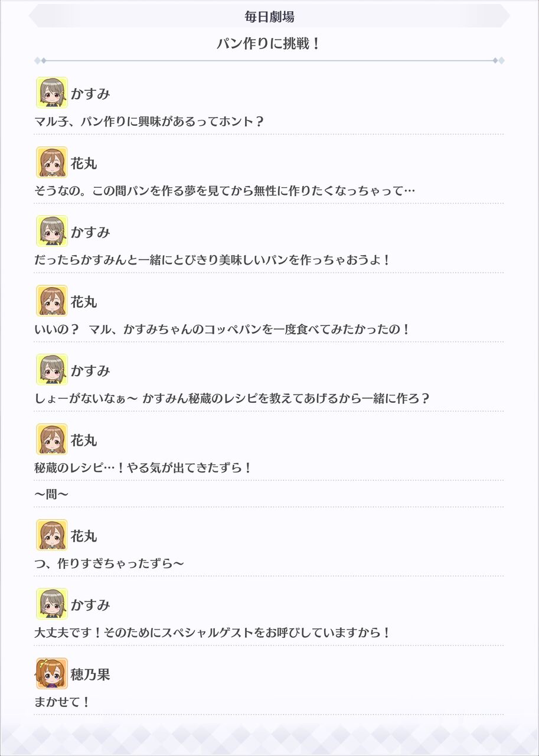539x756 pixels.
Task: Select the いいの？ マル、かすみちゃん dialogue line
Action: tap(223, 330)
